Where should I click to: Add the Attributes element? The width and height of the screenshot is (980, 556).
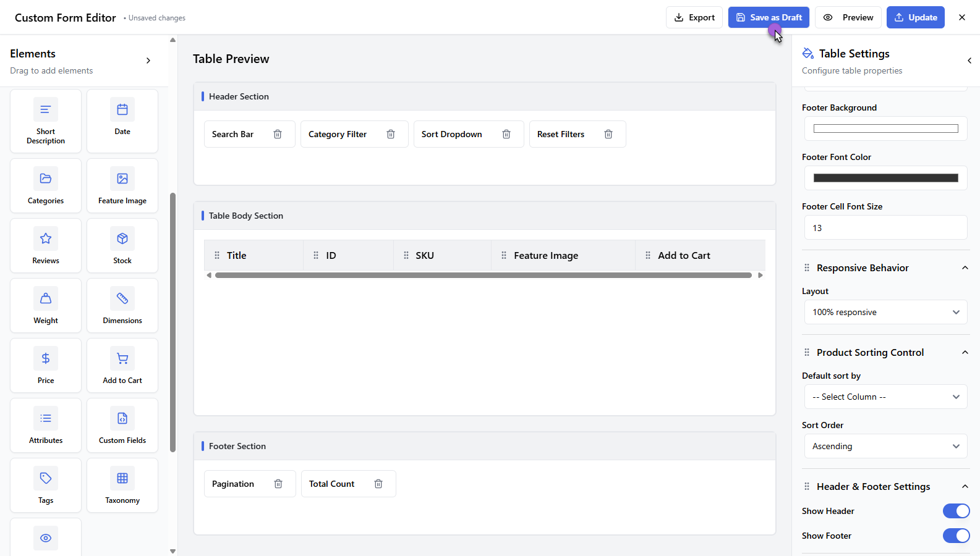tap(46, 425)
